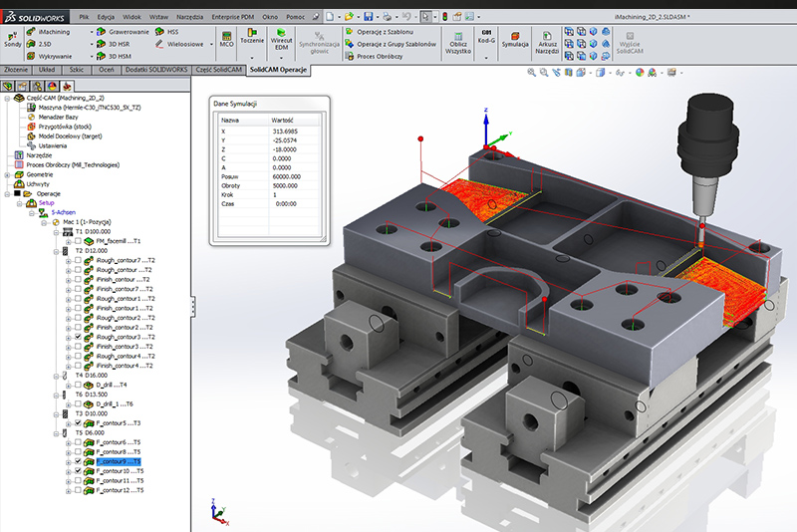797x532 pixels.
Task: Uncheck the iRough_contour3 ...T2 checkbox
Action: [79, 337]
